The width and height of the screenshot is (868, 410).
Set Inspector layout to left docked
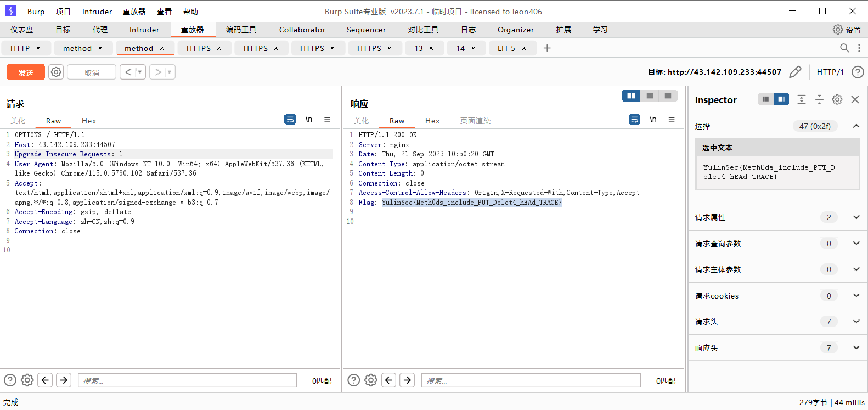click(x=765, y=99)
